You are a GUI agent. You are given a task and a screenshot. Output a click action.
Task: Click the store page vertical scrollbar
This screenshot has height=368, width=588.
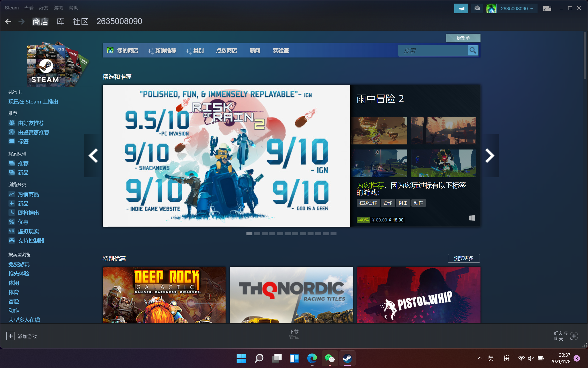(585, 55)
